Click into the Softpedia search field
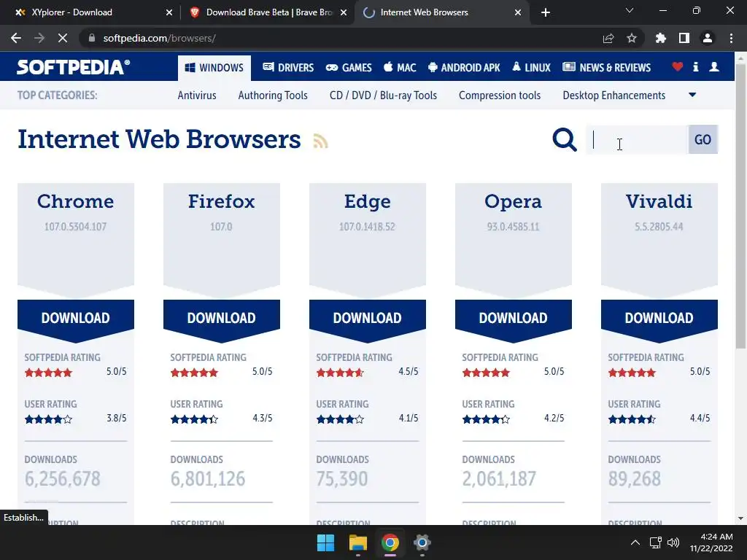The image size is (747, 560). [638, 139]
